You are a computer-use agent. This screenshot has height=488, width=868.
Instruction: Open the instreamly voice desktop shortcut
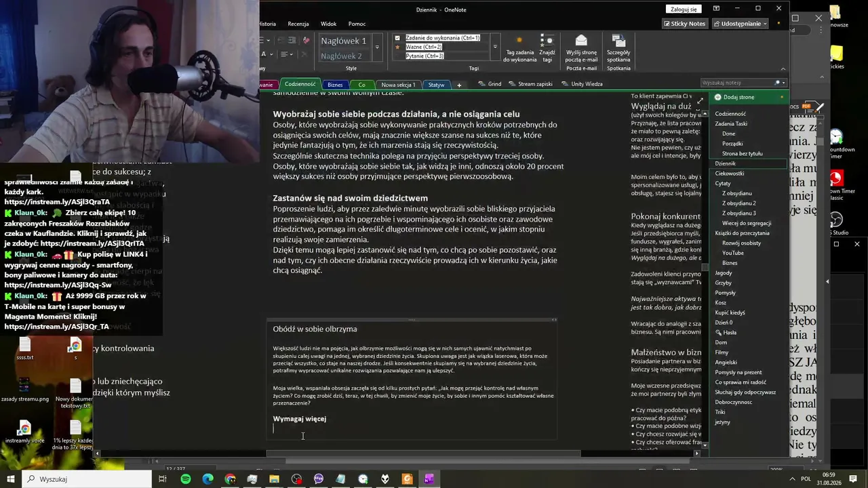(x=24, y=432)
